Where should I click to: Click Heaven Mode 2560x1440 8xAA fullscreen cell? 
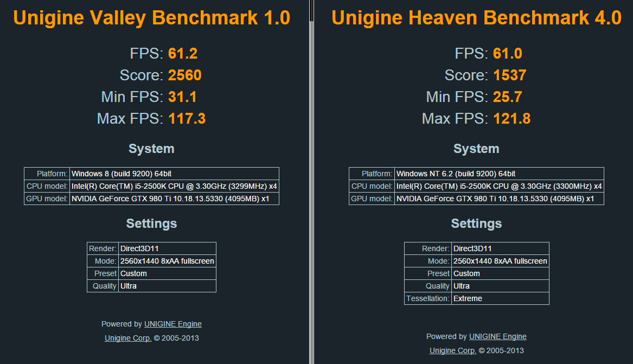[500, 261]
